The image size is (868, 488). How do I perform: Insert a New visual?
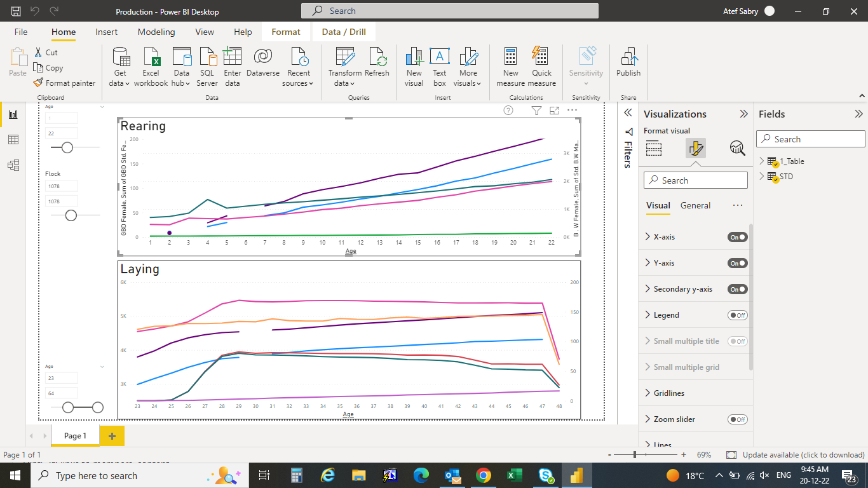point(414,66)
